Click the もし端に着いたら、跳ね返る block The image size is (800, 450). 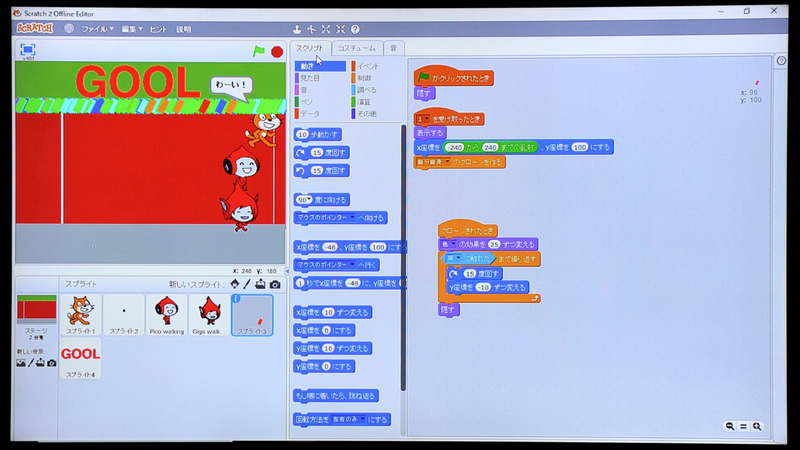[336, 395]
